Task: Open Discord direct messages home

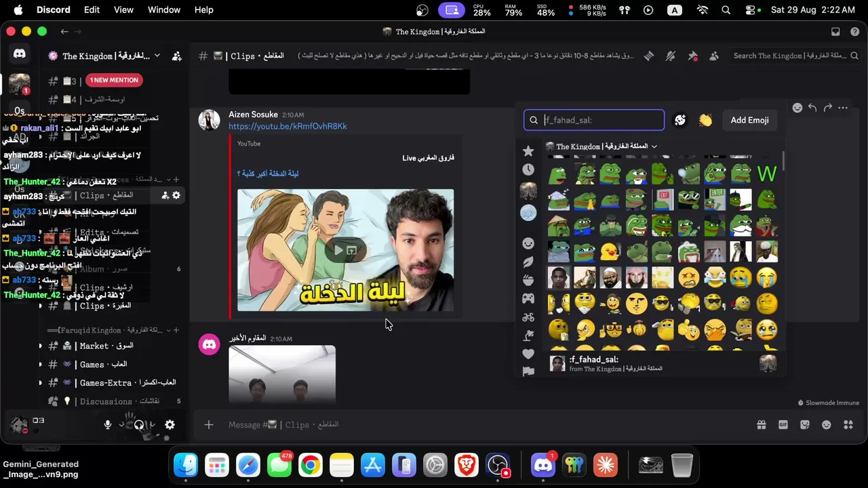Action: [19, 54]
